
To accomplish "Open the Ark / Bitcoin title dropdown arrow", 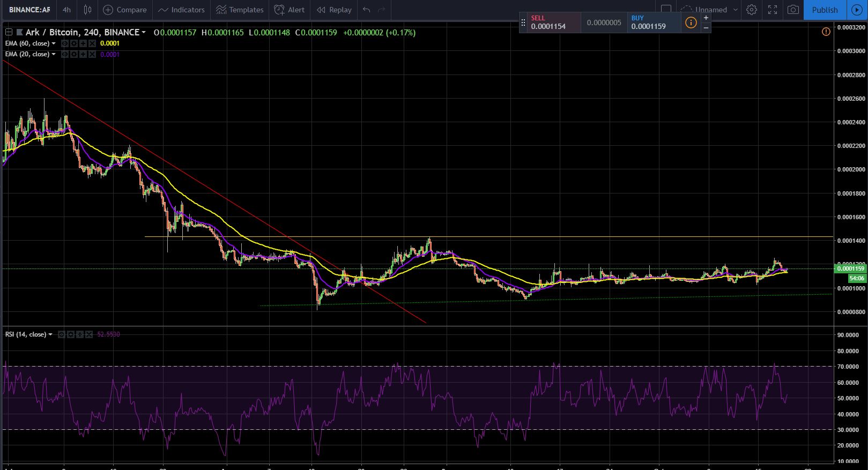I will click(144, 32).
